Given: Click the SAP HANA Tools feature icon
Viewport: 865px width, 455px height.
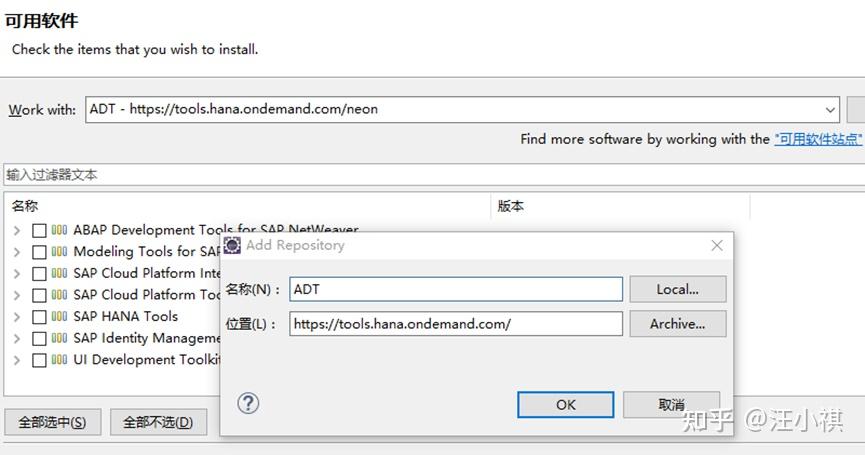Looking at the screenshot, I should point(60,317).
